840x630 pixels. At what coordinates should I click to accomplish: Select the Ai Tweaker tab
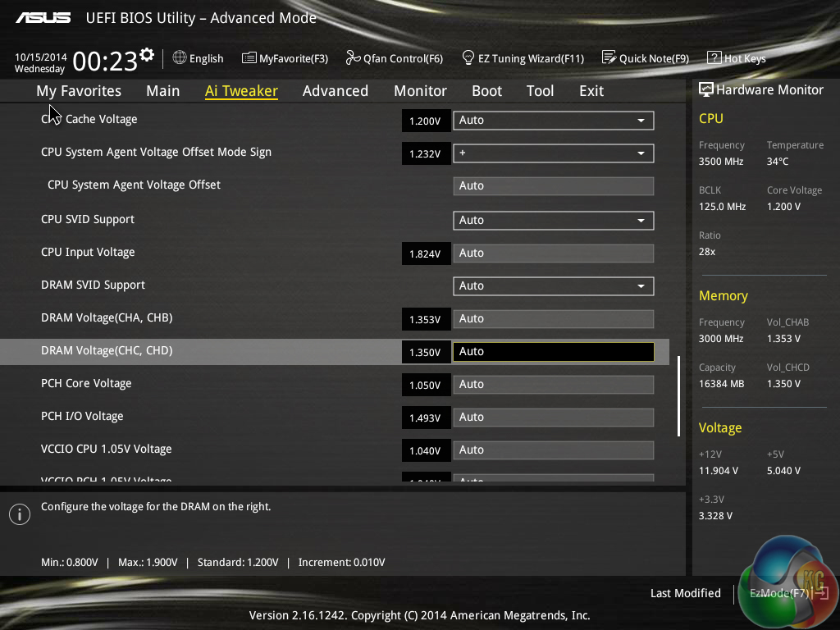tap(241, 90)
